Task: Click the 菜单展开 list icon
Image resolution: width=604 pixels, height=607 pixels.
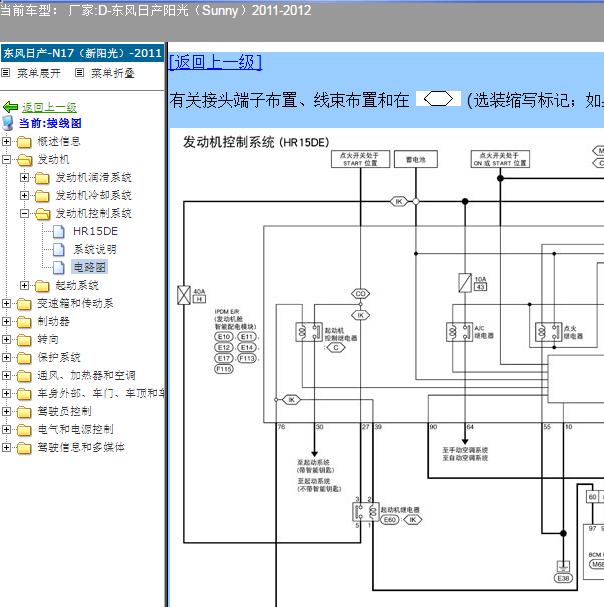Action: point(6,72)
